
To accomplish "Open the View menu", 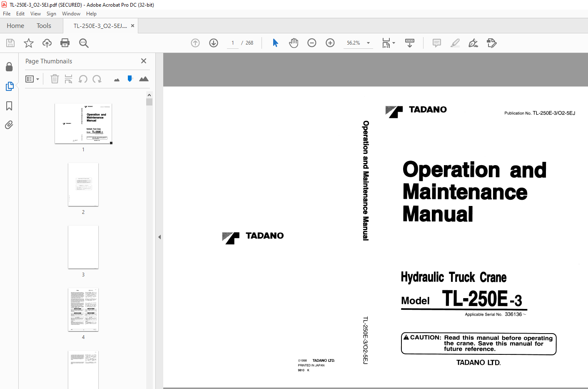I will click(35, 14).
